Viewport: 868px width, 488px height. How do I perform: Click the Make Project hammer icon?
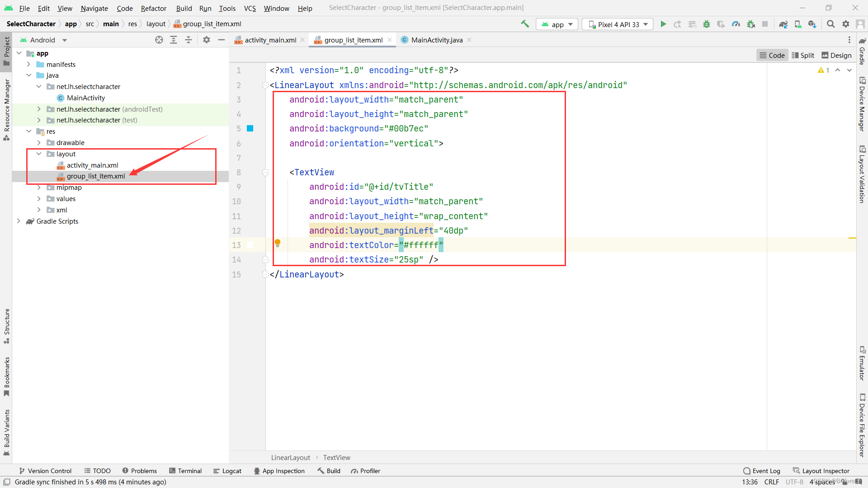[x=525, y=24]
